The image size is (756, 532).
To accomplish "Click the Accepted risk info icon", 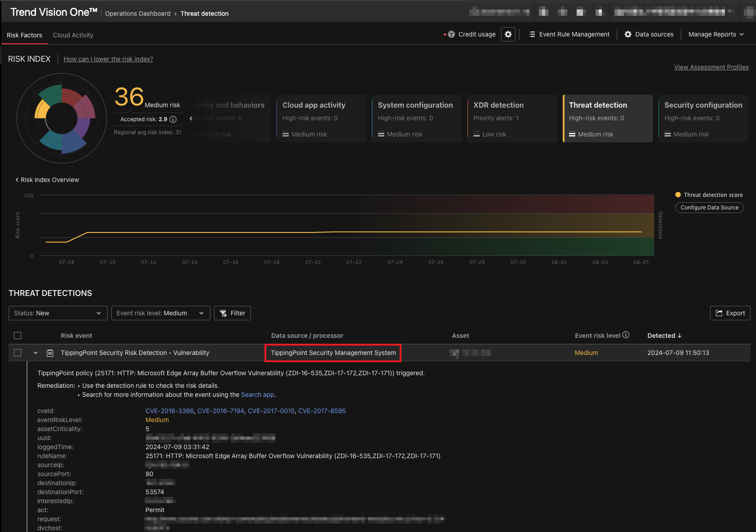I will pos(173,119).
